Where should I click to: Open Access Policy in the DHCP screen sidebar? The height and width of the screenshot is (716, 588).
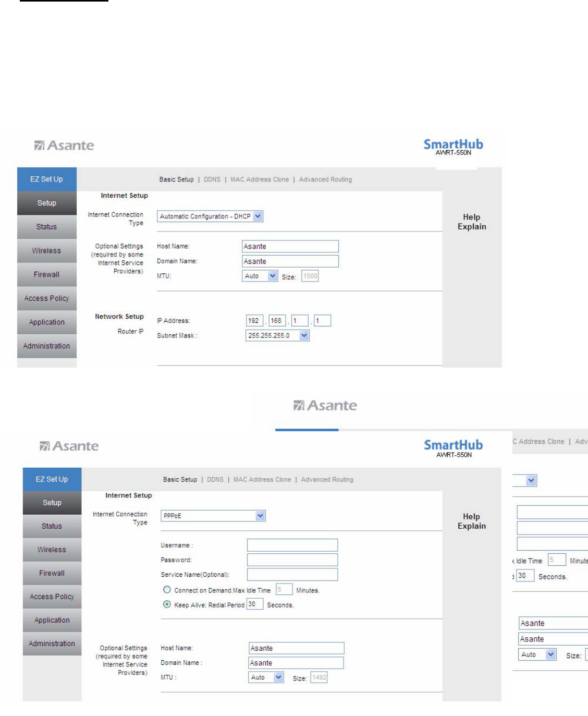[x=47, y=298]
